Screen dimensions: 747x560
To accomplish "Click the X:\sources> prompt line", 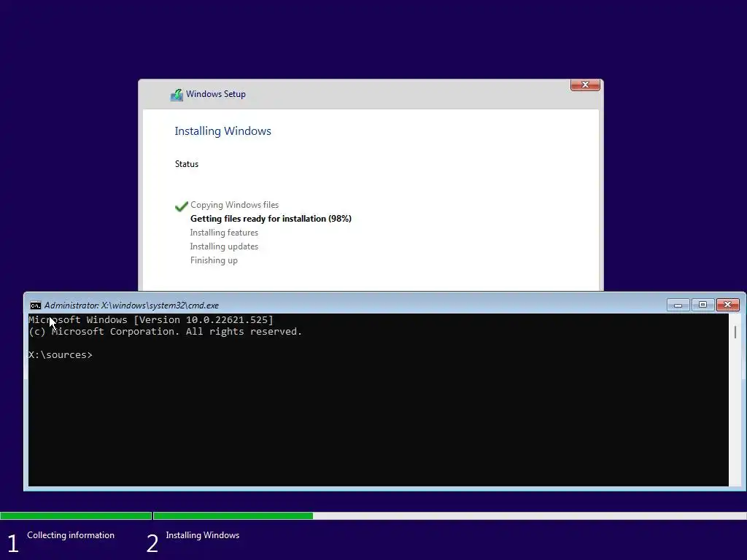I will coord(61,355).
